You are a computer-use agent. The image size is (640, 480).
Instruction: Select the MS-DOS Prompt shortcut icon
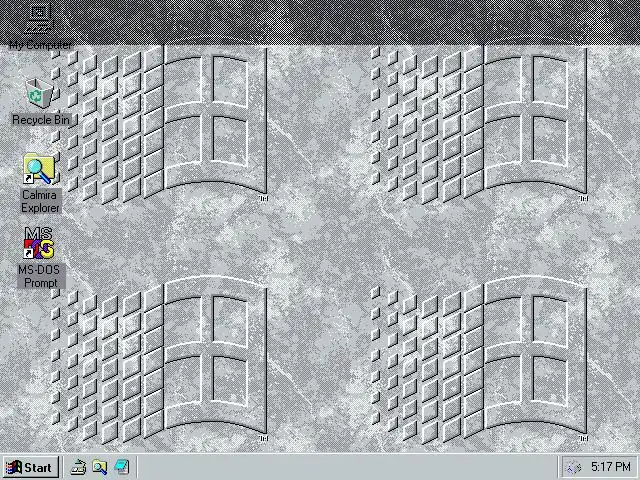point(39,243)
